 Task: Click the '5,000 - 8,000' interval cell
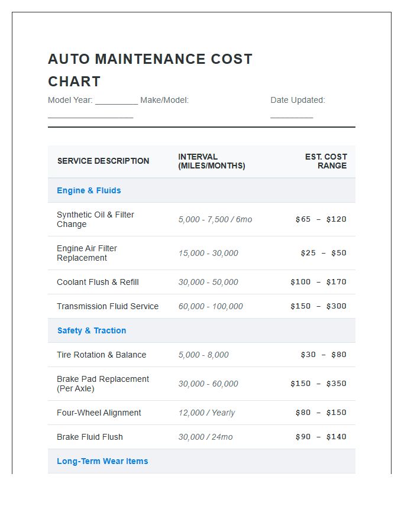pos(203,355)
